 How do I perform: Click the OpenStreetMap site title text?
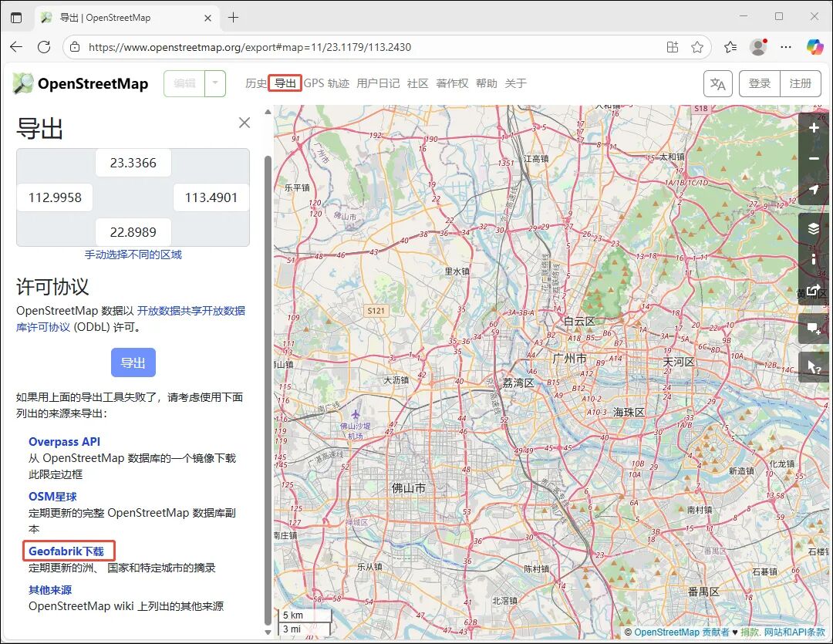[93, 83]
